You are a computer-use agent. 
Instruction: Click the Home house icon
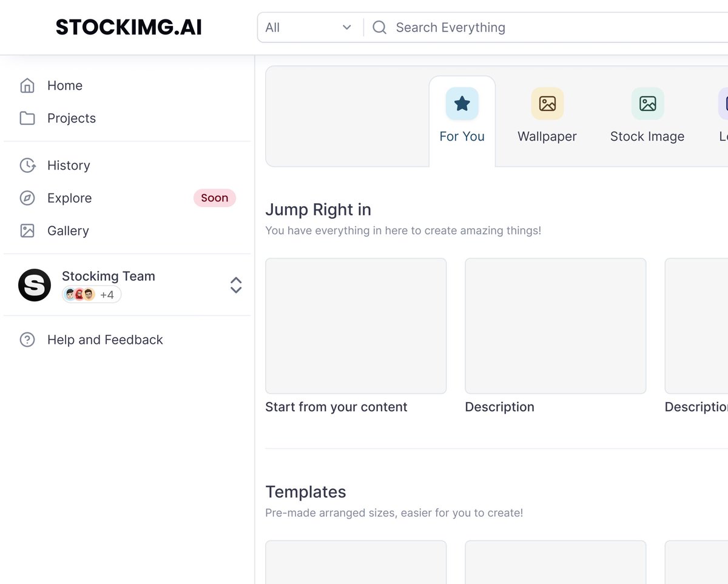click(27, 86)
